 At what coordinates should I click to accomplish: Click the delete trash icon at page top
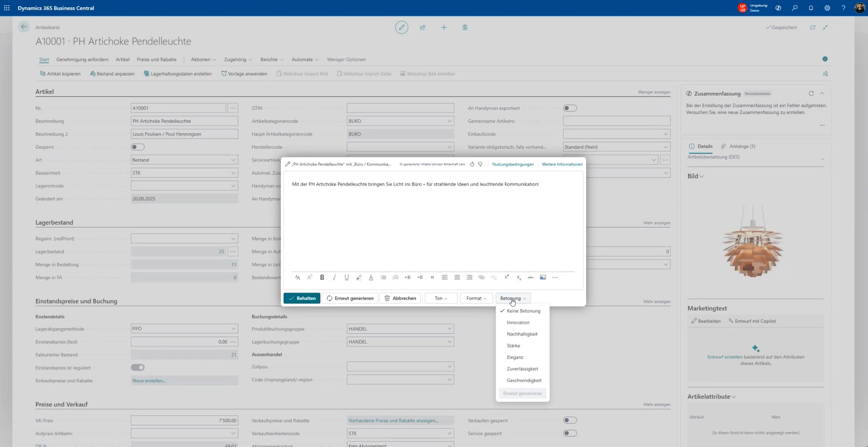[465, 28]
